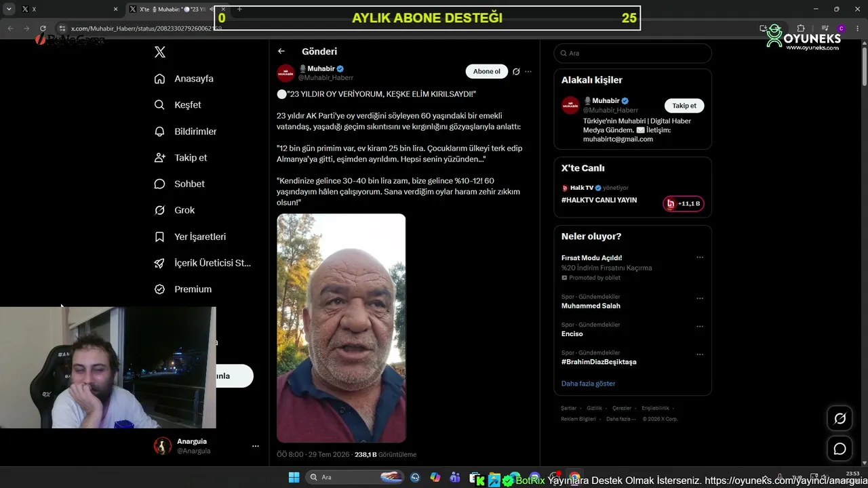This screenshot has height=488, width=868.
Task: Click Grok icon next to Abone ol
Action: click(516, 72)
